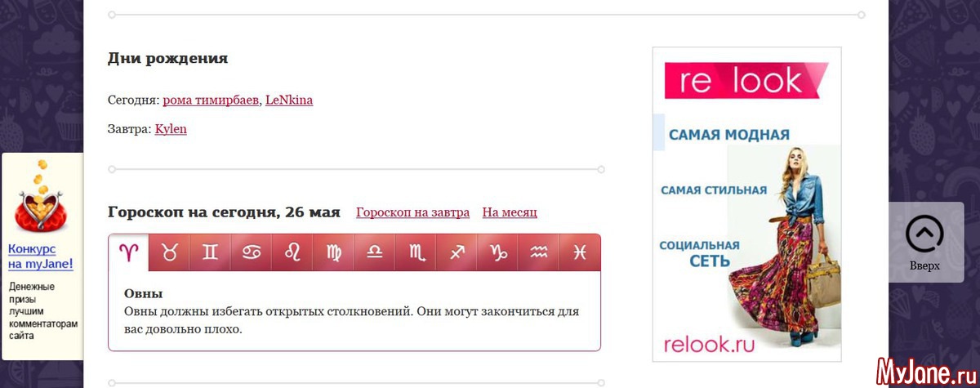980x388 pixels.
Task: Open the Aquarius zodiac horoscope
Action: click(538, 253)
